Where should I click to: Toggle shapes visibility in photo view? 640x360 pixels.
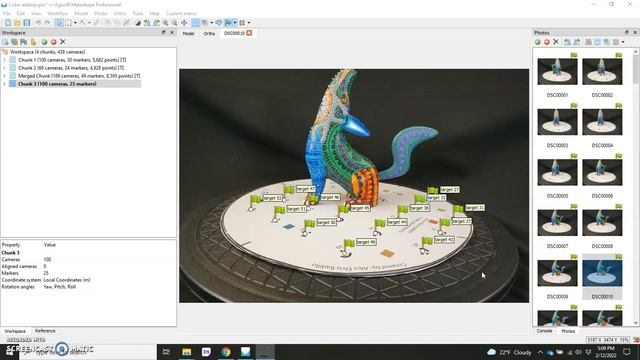tap(219, 23)
